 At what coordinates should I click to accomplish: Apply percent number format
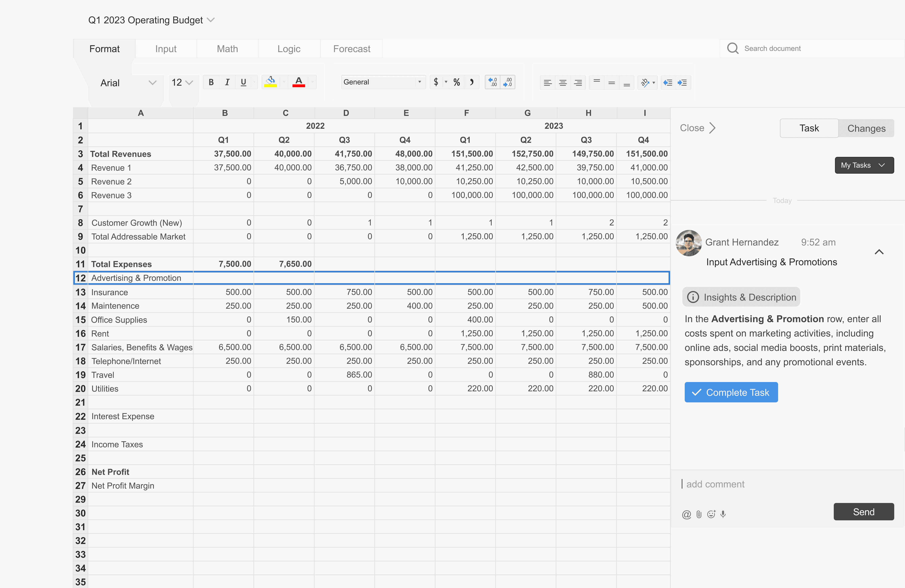(x=456, y=82)
